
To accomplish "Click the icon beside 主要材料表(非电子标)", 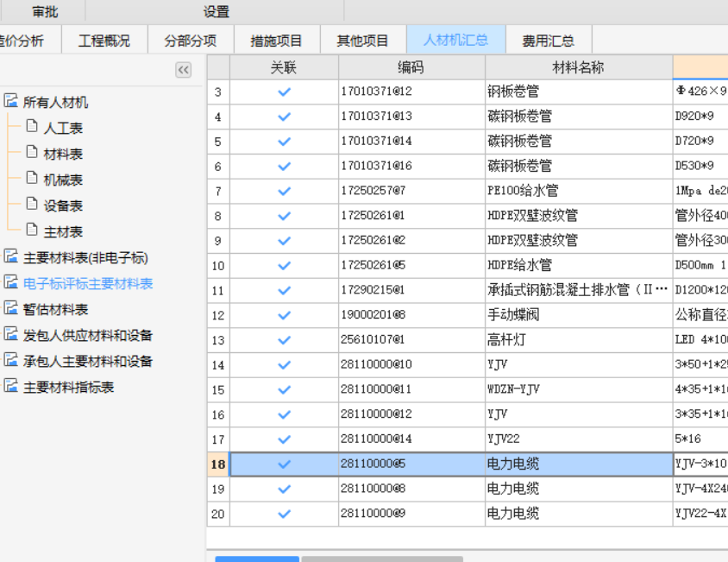I will click(x=11, y=256).
